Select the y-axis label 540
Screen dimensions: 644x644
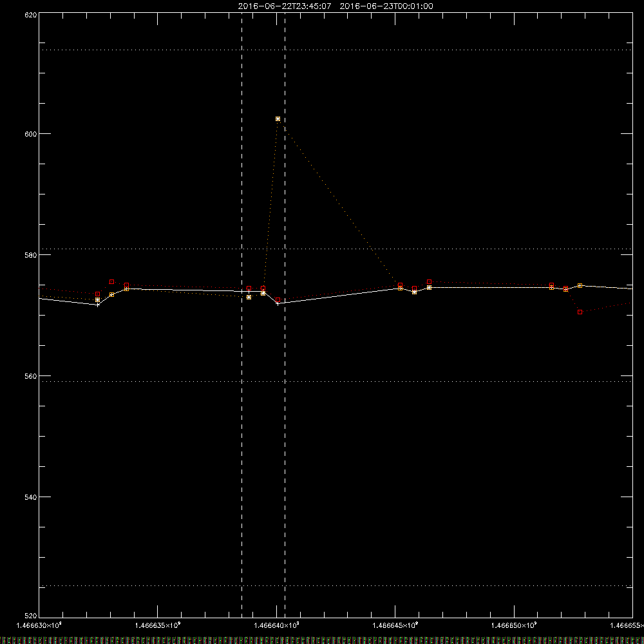[31, 497]
